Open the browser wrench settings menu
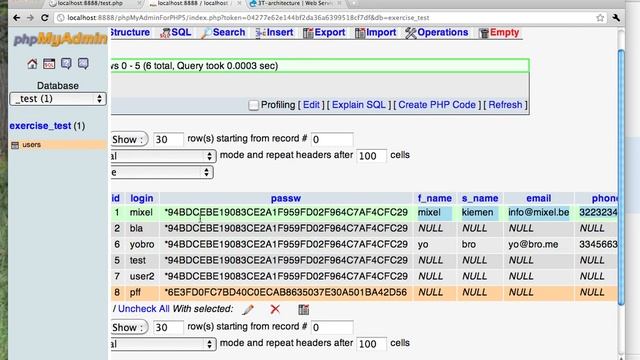This screenshot has width=640, height=360. pyautogui.click(x=616, y=18)
